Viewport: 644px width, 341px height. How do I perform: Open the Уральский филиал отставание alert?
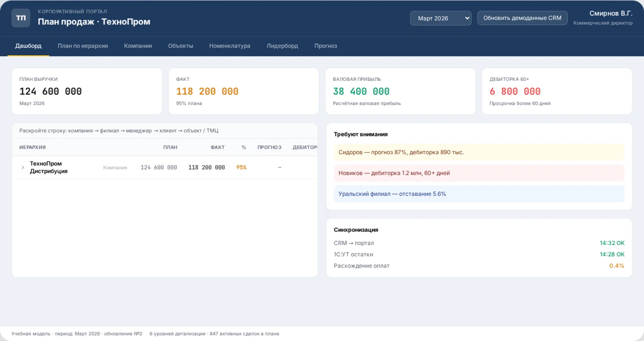click(x=479, y=194)
